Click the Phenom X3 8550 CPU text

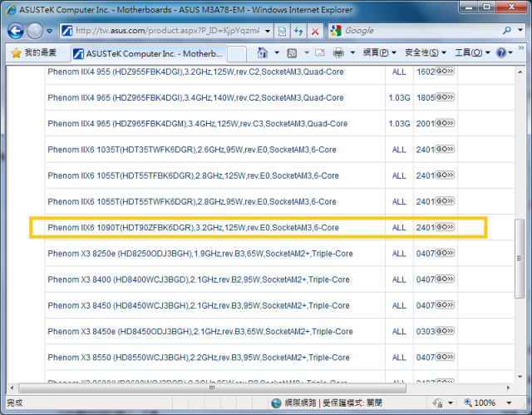click(x=199, y=358)
